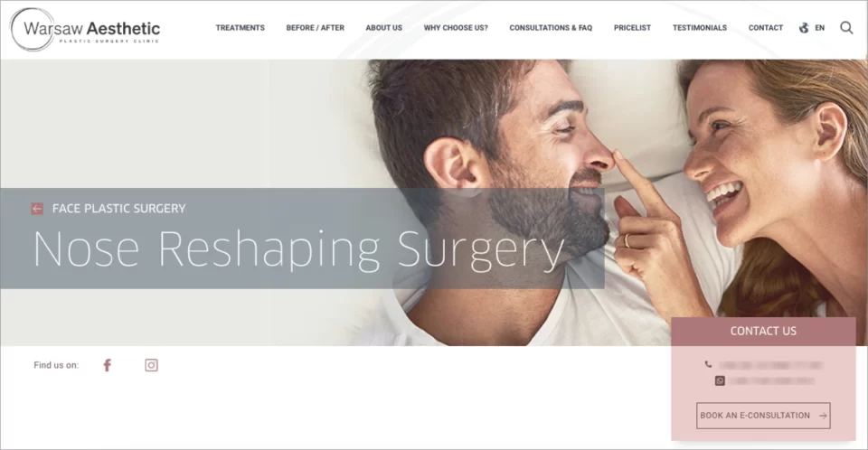Open the Before / After menu item
This screenshot has width=868, height=450.
click(x=315, y=28)
